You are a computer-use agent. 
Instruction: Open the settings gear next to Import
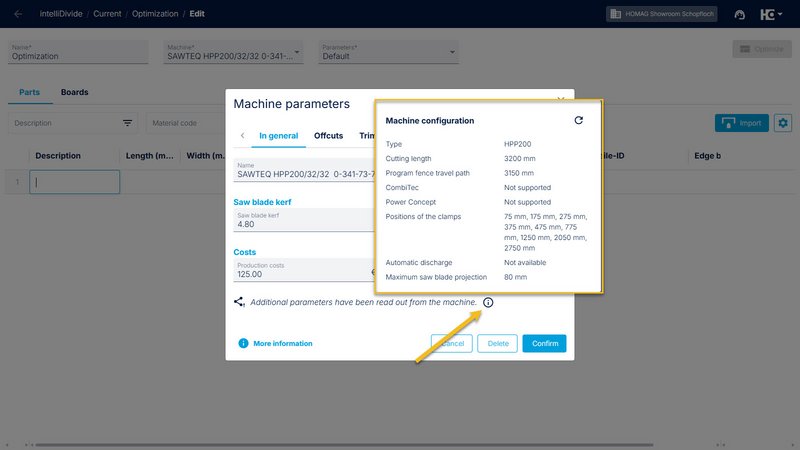pos(783,123)
